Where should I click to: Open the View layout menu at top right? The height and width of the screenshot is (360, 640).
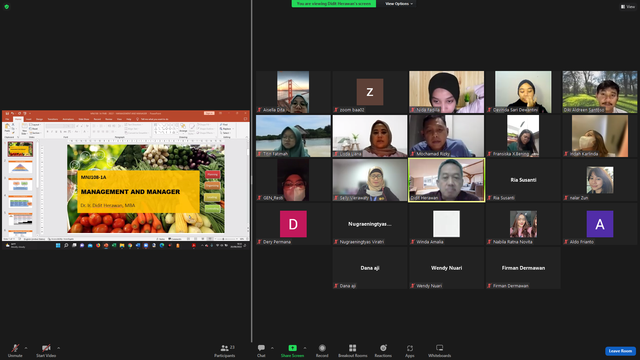tap(628, 7)
